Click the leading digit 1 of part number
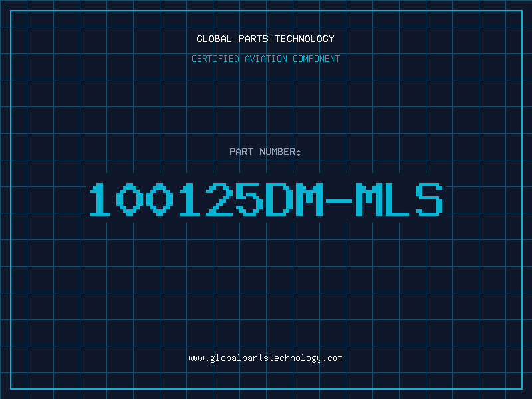This screenshot has height=399, width=532. [99, 199]
